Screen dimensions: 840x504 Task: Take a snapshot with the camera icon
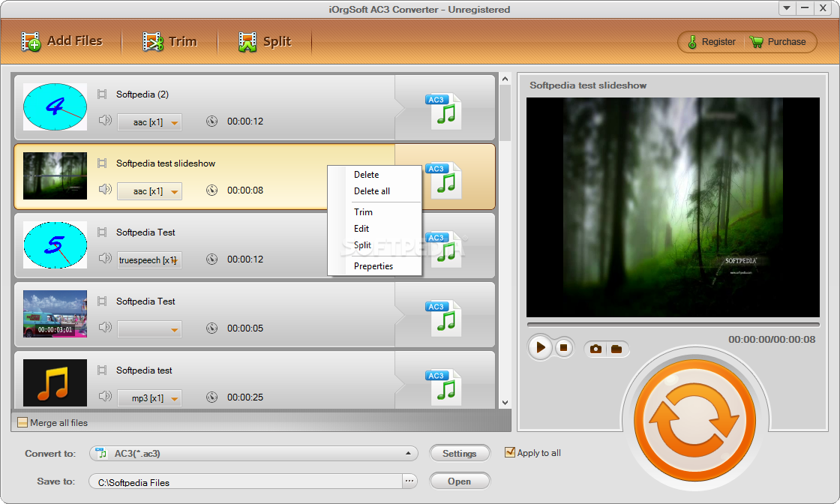coord(595,349)
